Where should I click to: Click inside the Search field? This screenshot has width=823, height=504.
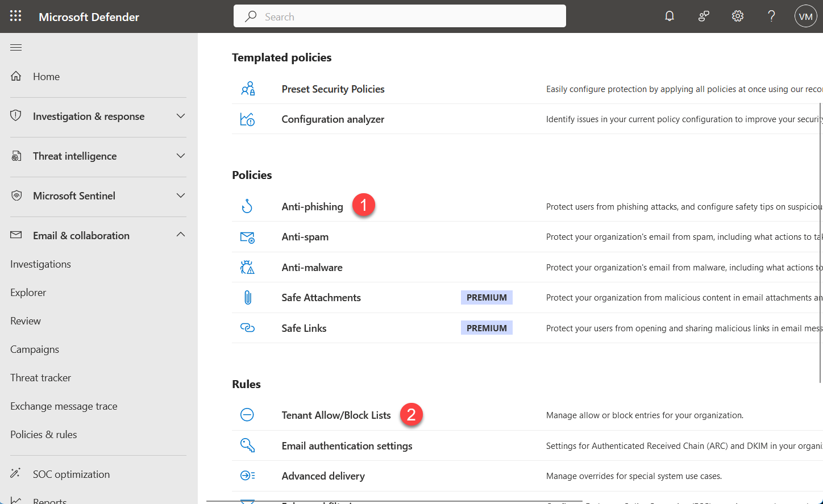click(399, 16)
